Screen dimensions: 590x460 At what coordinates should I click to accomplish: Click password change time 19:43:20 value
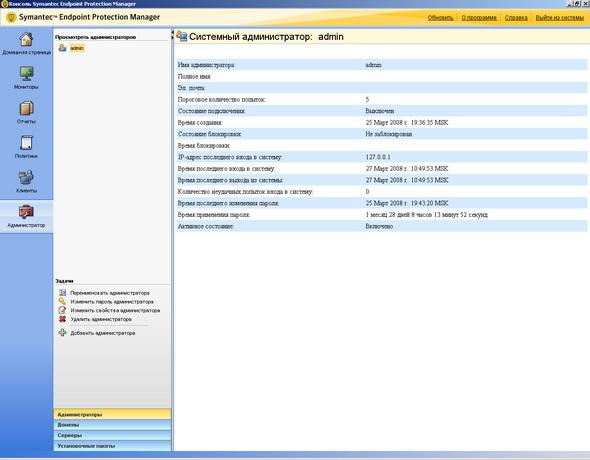pos(407,203)
